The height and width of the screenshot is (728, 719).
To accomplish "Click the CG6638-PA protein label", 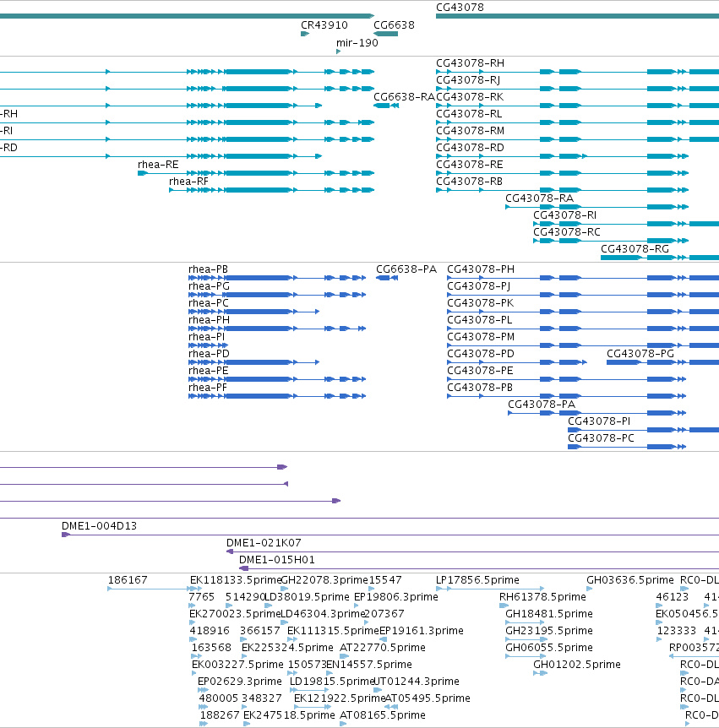I will (x=406, y=269).
